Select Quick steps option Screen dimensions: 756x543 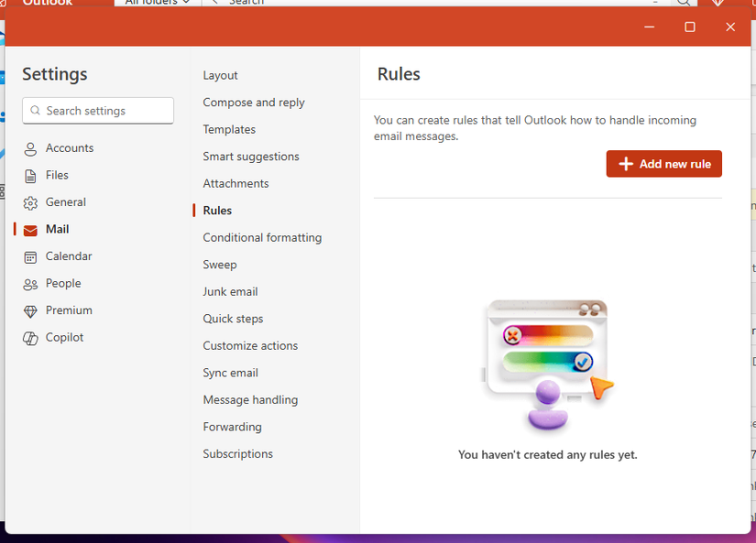tap(233, 319)
